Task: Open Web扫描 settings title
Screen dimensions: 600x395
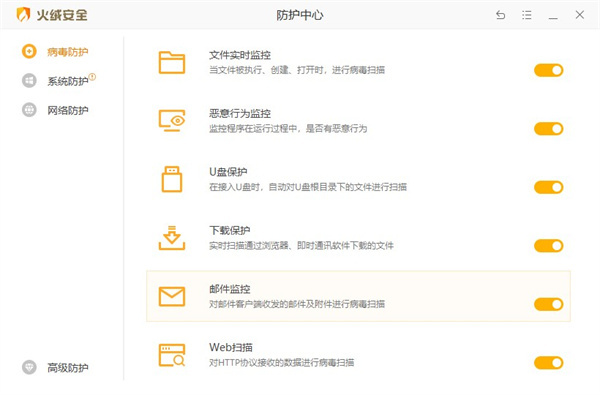Action: (x=231, y=348)
